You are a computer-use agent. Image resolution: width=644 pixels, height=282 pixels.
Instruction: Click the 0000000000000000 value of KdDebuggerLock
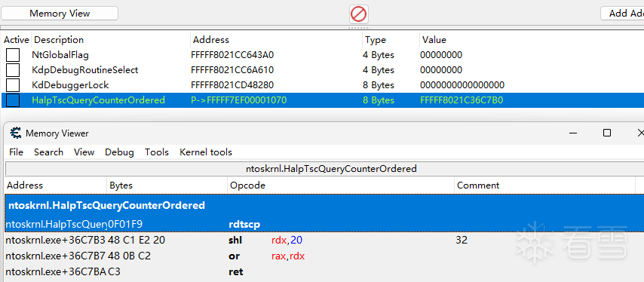[462, 85]
